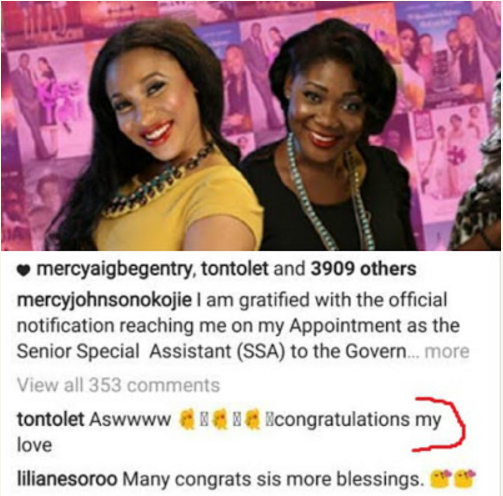Tap the third emoji in tontolet comment
This screenshot has height=496, width=503.
(253, 420)
